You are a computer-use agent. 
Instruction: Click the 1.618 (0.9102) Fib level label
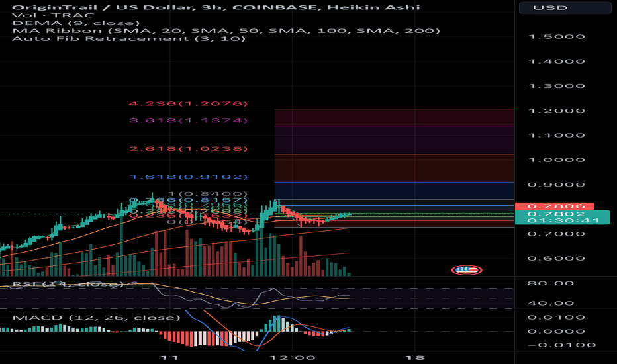click(189, 177)
